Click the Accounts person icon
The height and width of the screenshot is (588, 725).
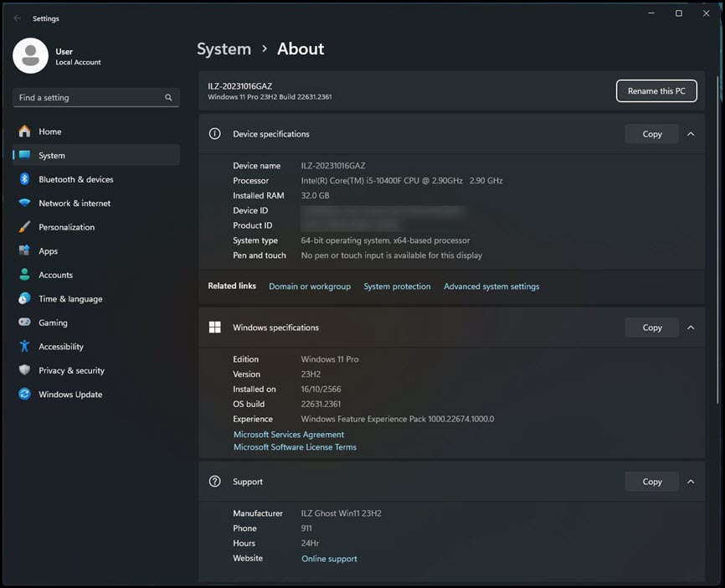24,275
